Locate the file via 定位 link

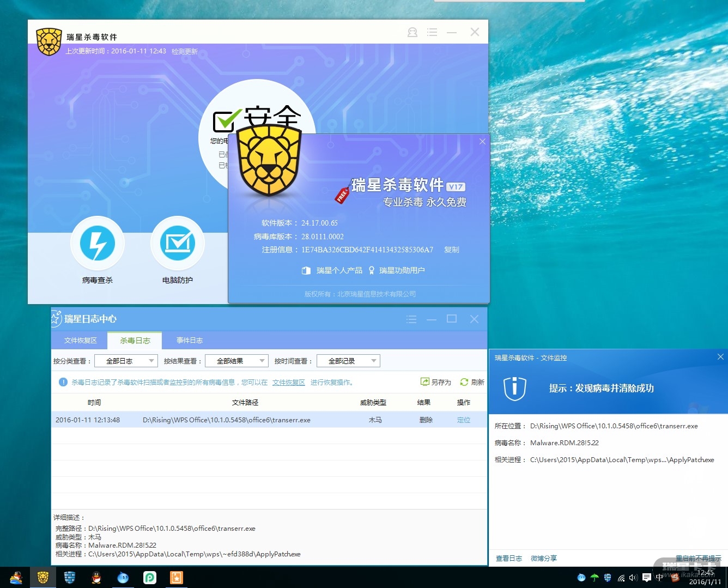click(x=464, y=420)
